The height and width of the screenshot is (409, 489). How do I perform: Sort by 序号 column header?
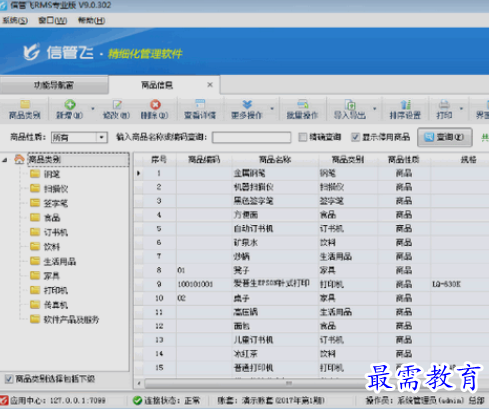[x=159, y=160]
